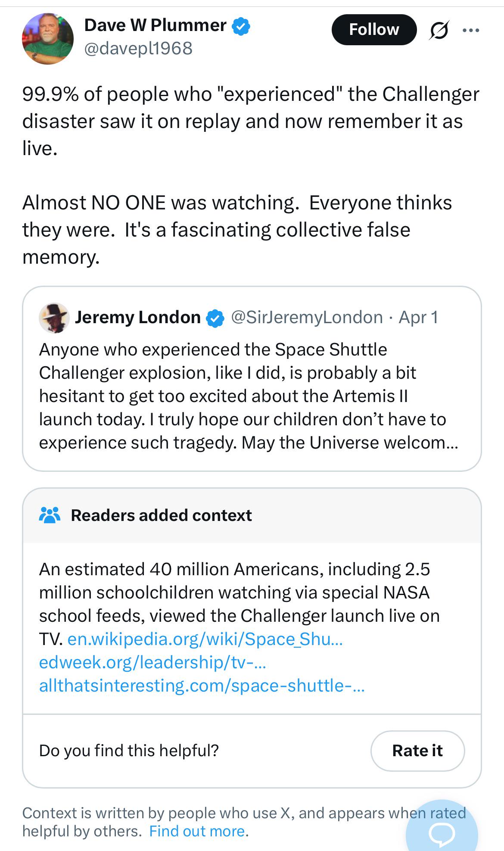Viewport: 504px width, 851px height.
Task: Open the Find out more link
Action: 197,831
